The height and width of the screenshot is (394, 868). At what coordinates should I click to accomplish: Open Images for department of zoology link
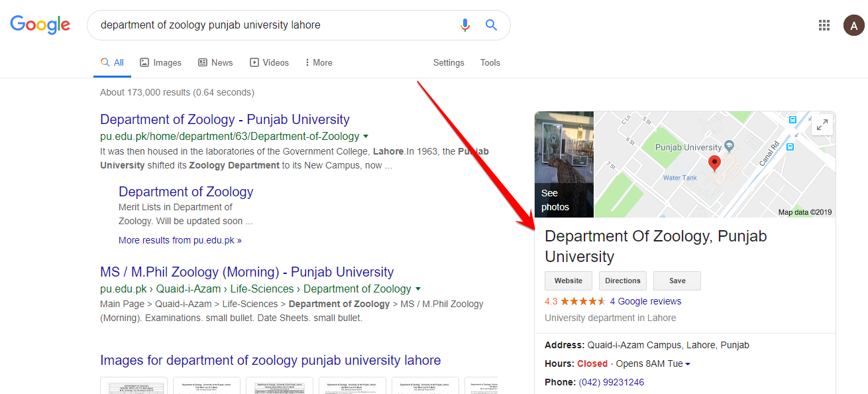[x=270, y=360]
